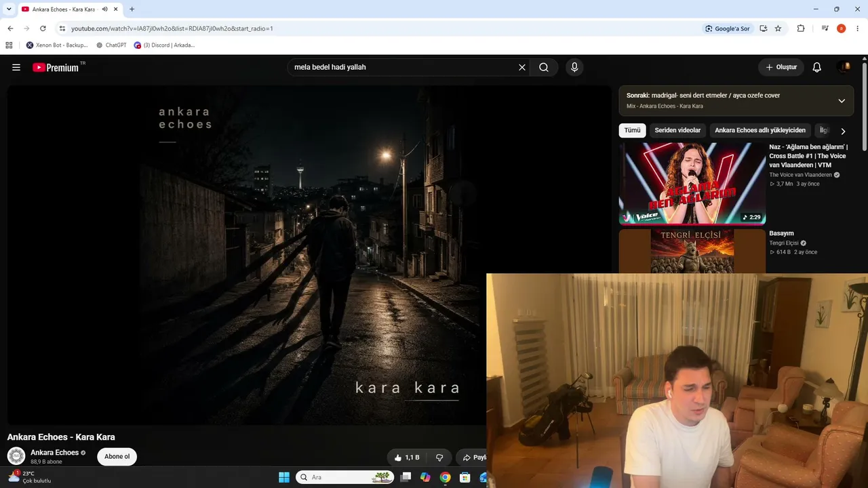Mute the Ankara Echoes tab audio

pyautogui.click(x=105, y=9)
